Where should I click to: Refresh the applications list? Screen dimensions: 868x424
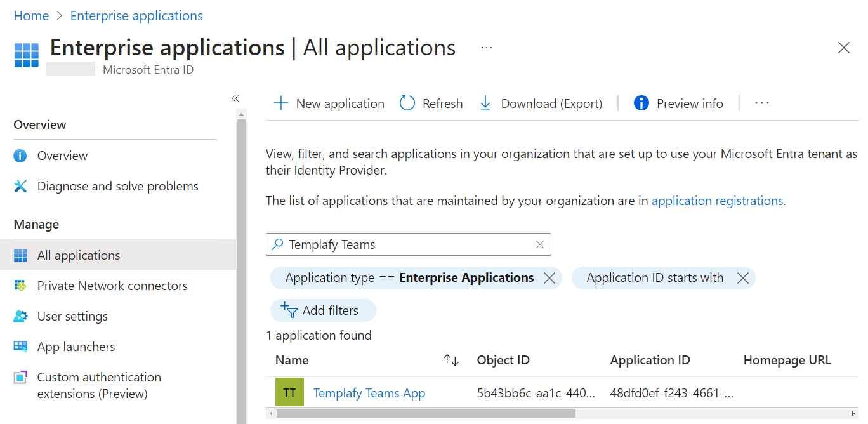click(x=431, y=103)
